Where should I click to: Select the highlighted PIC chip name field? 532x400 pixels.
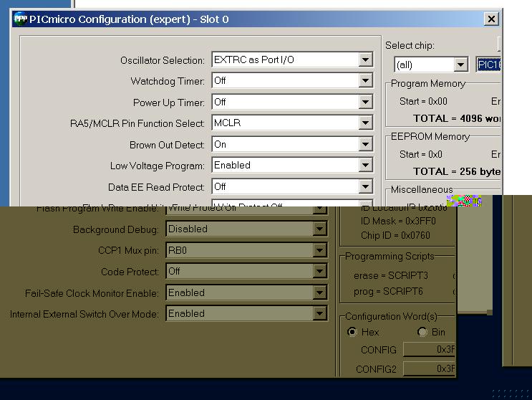(x=488, y=65)
